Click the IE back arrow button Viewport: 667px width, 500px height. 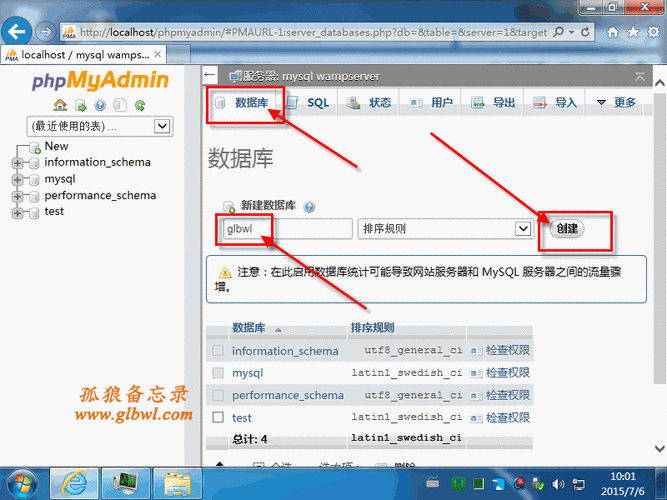17,31
